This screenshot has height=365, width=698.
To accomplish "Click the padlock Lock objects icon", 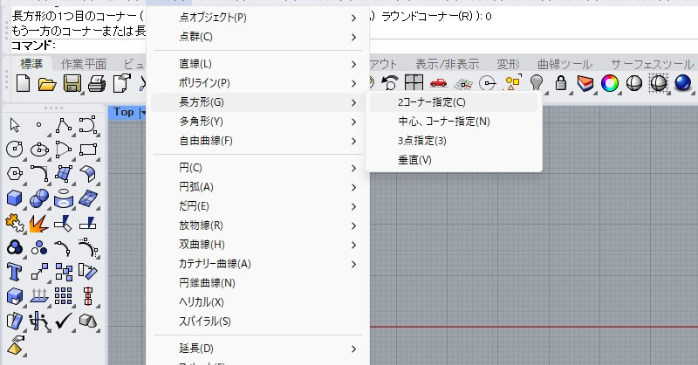I will click(x=561, y=83).
